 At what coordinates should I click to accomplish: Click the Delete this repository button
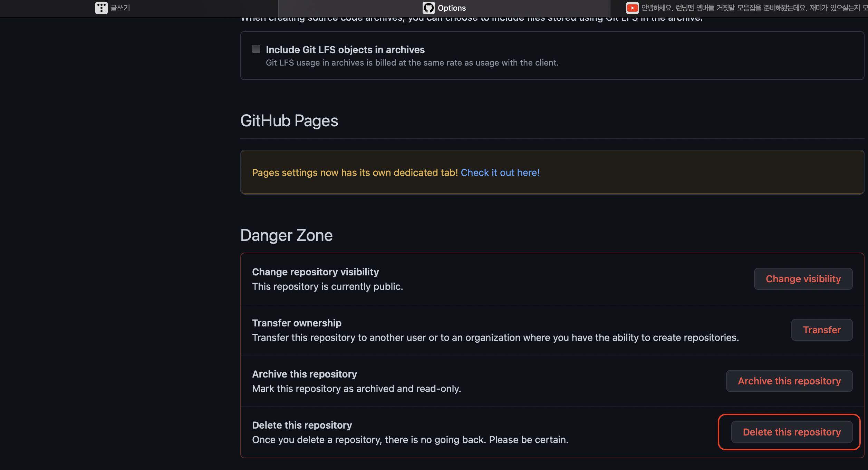791,432
